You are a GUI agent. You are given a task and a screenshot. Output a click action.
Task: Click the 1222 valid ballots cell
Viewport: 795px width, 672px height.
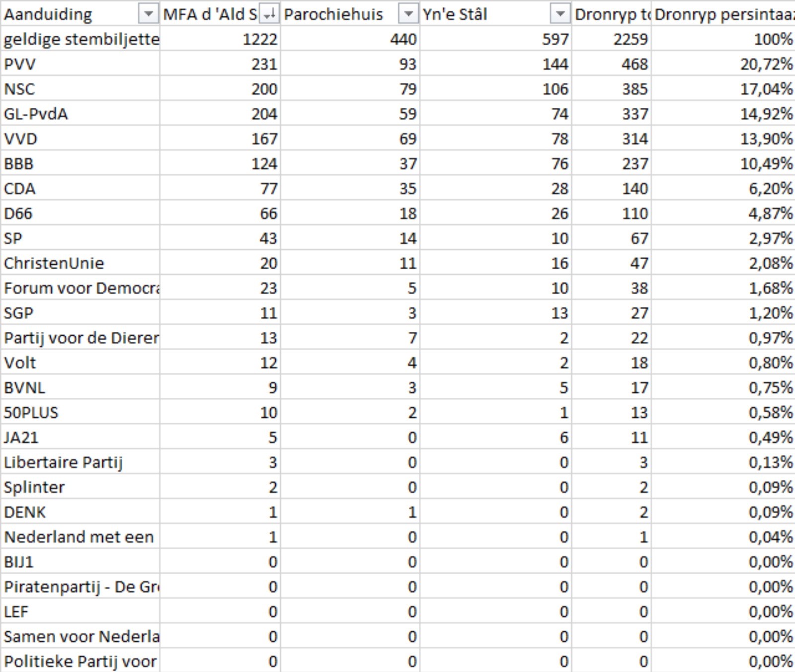click(220, 39)
